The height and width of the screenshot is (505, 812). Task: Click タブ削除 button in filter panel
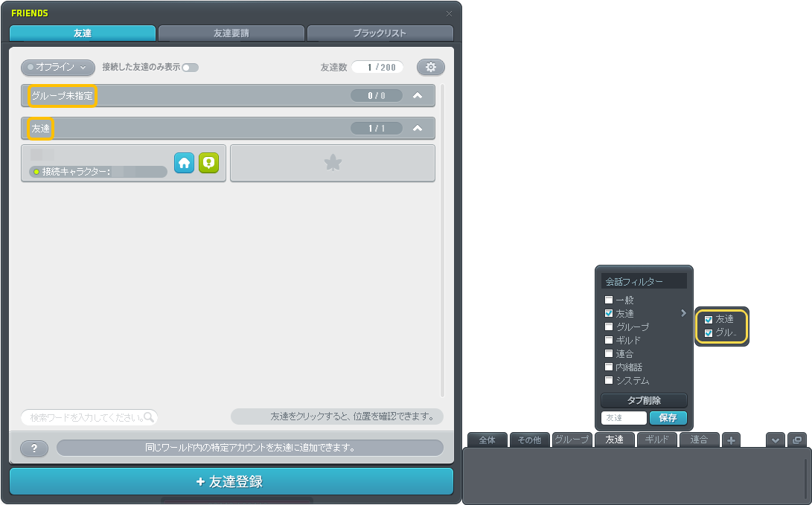644,401
